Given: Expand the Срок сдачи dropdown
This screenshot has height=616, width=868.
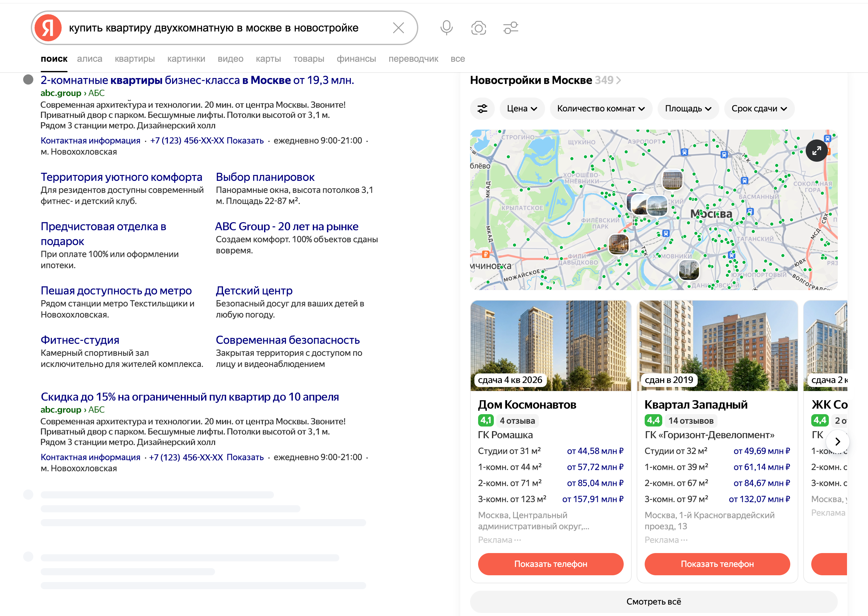Looking at the screenshot, I should (x=759, y=109).
